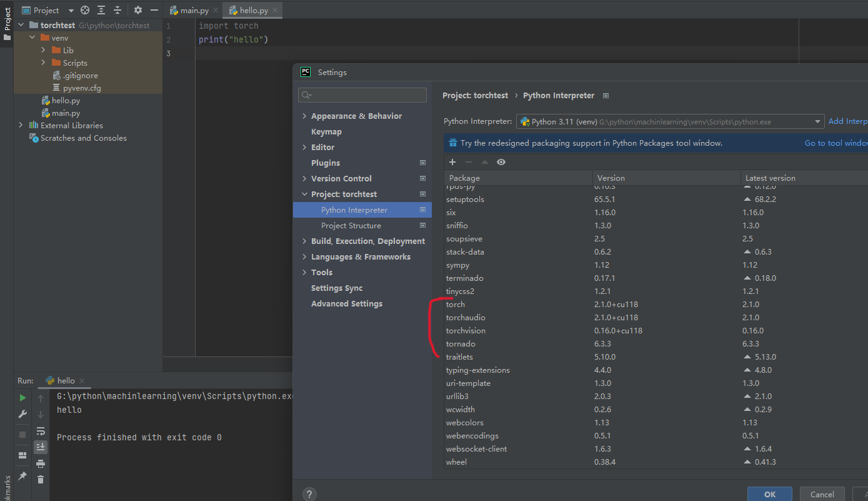Screen dimensions: 868x501
Task: Expand the Lib folder
Action: pos(43,51)
